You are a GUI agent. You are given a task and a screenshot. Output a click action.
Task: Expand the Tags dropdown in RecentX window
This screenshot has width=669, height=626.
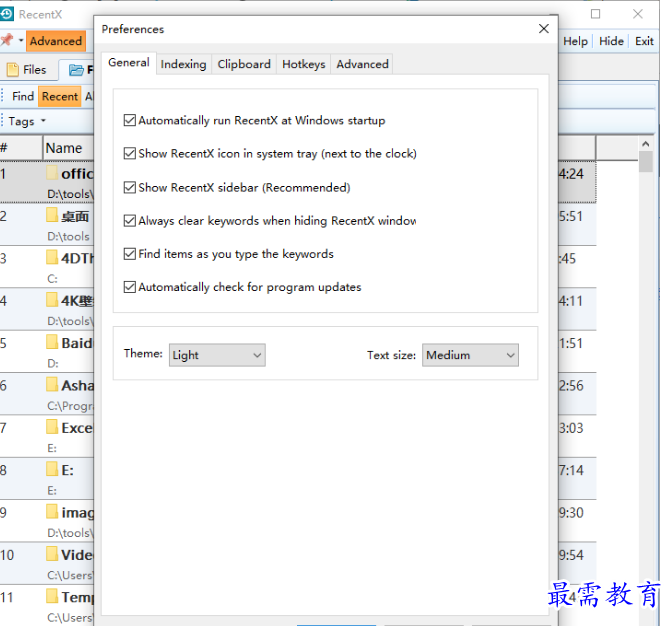pyautogui.click(x=26, y=121)
